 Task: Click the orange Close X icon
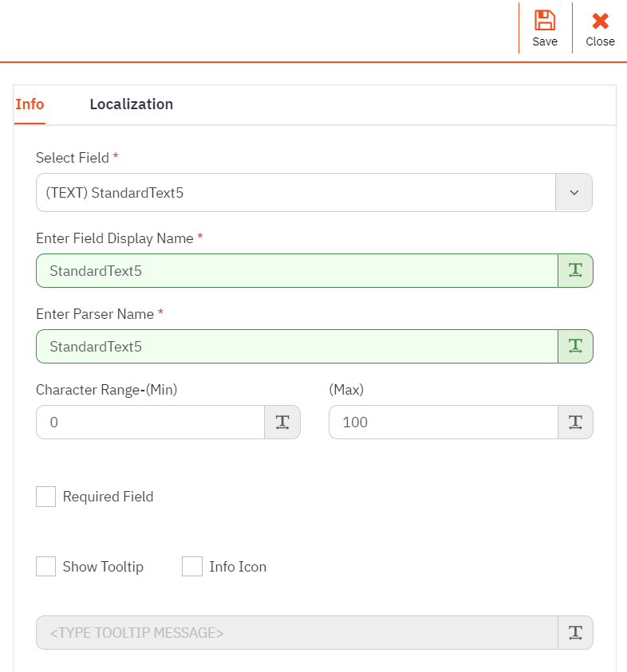(x=600, y=21)
